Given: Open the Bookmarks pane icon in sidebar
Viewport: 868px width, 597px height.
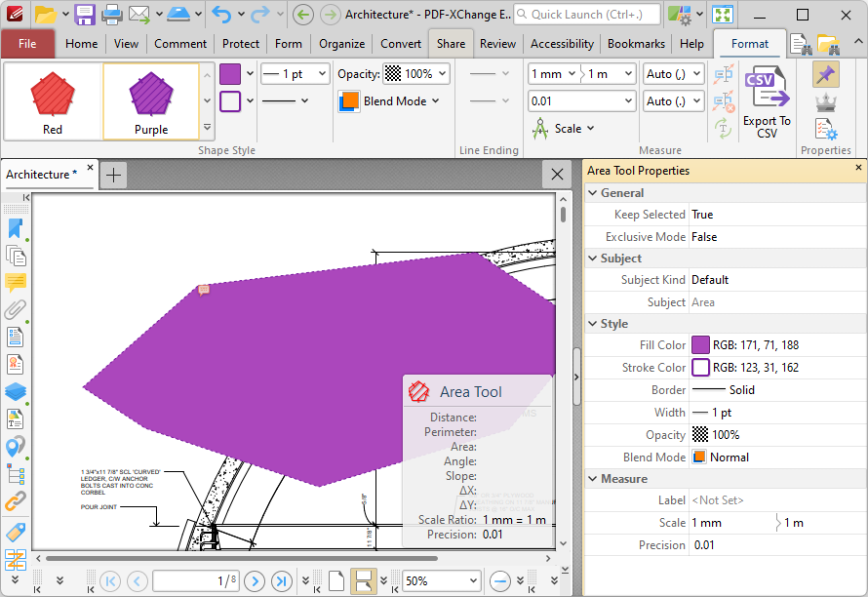Looking at the screenshot, I should point(16,228).
